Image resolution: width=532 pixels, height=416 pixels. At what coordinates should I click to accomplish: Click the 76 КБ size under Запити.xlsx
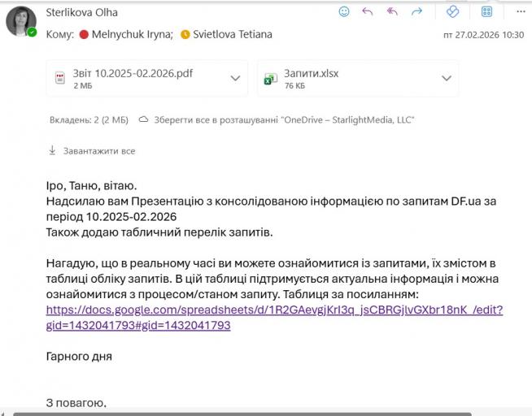294,86
